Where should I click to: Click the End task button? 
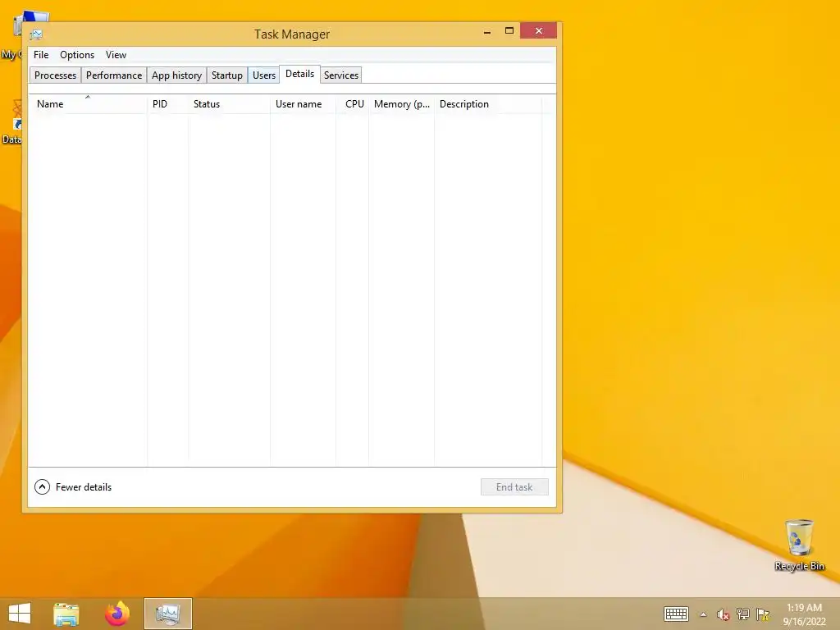[514, 487]
